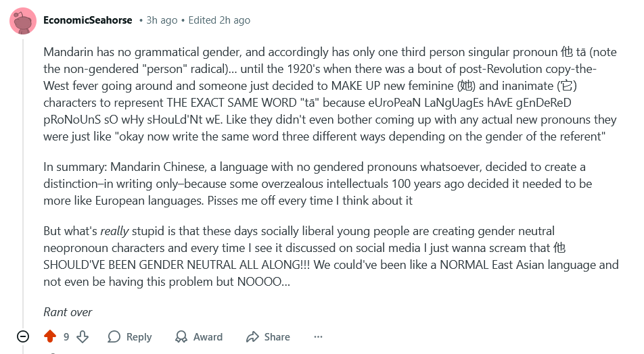This screenshot has height=354, width=644.
Task: Click the award ribbon icon
Action: 181,336
